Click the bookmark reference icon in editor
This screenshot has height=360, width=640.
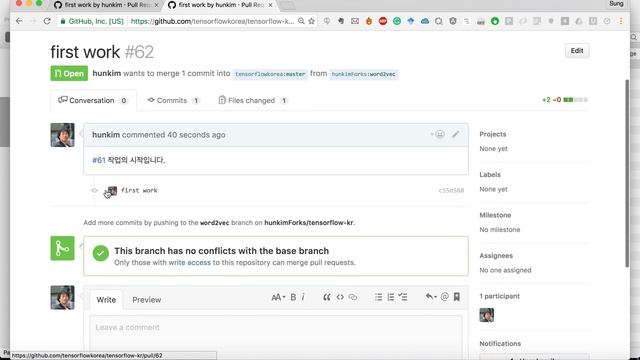pyautogui.click(x=457, y=297)
